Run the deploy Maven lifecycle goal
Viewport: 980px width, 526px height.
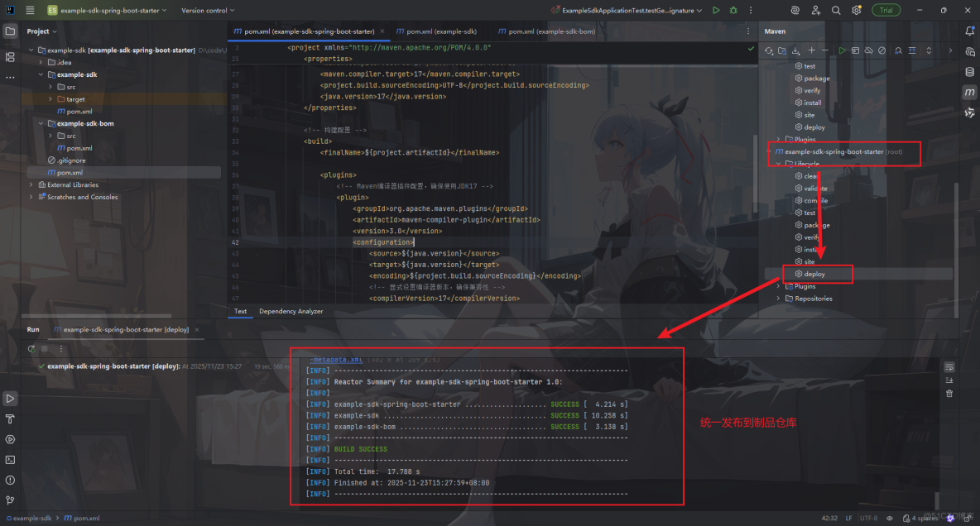[817, 274]
